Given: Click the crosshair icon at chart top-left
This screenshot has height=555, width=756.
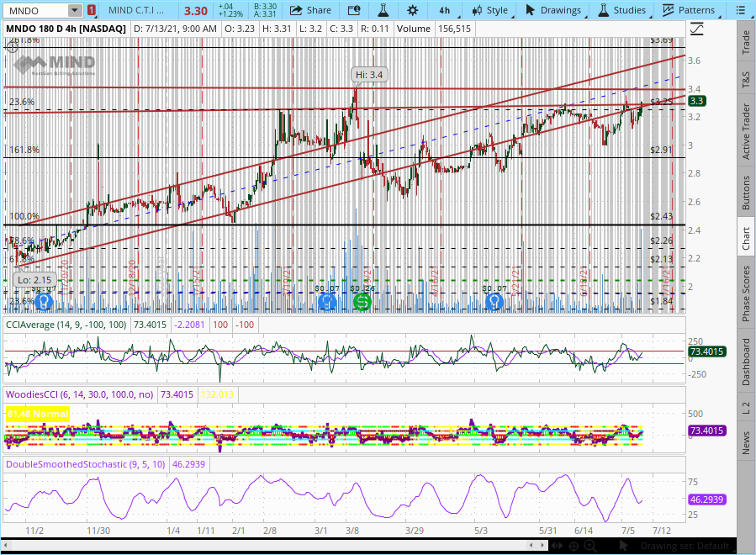Looking at the screenshot, I should coord(13,47).
